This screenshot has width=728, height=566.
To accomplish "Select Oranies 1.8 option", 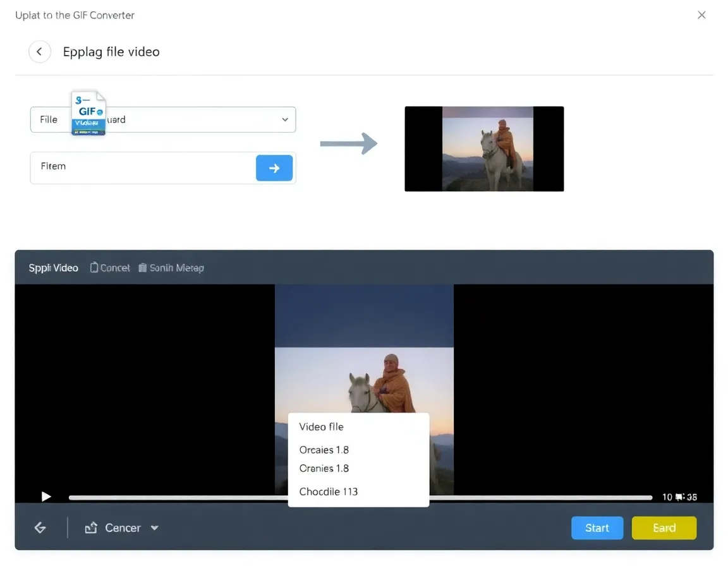I will 324,469.
